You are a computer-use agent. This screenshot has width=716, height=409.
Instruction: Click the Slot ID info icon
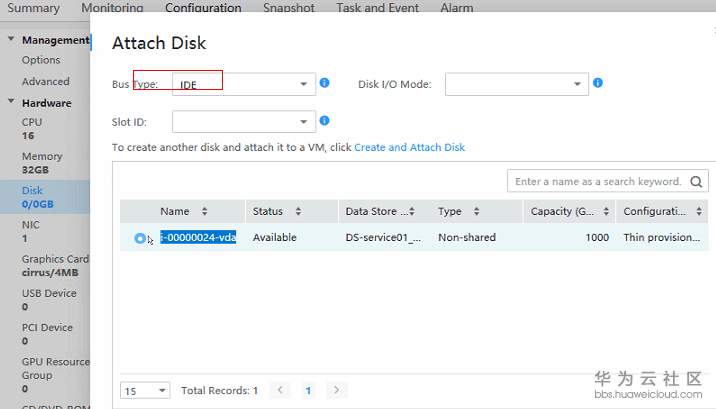point(325,121)
